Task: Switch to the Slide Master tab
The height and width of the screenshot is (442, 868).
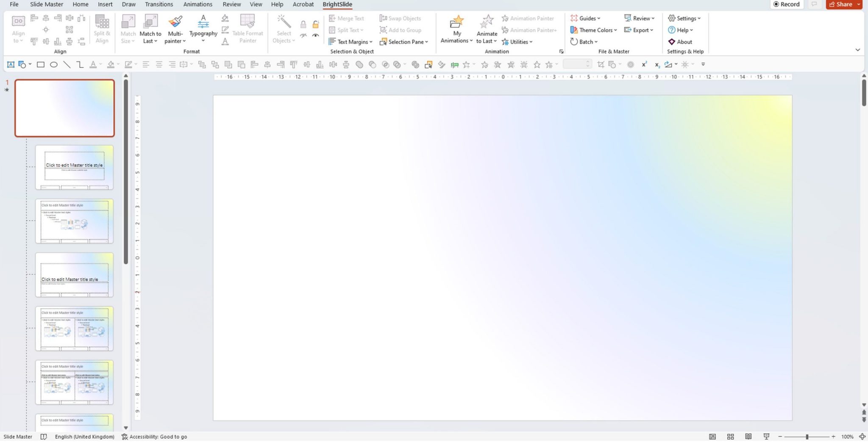Action: 46,4
